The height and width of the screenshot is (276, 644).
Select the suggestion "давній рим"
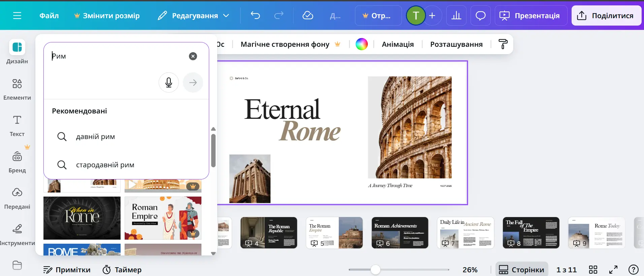(95, 137)
